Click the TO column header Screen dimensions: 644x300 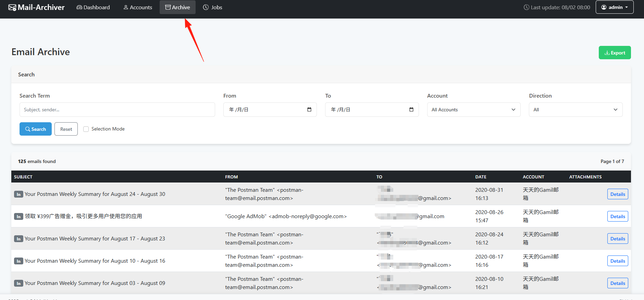click(379, 177)
